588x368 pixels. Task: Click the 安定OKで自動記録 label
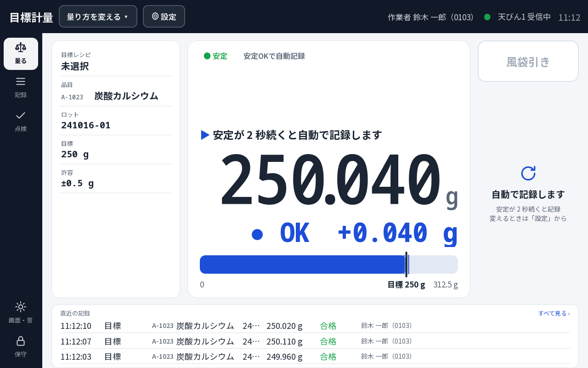(274, 56)
